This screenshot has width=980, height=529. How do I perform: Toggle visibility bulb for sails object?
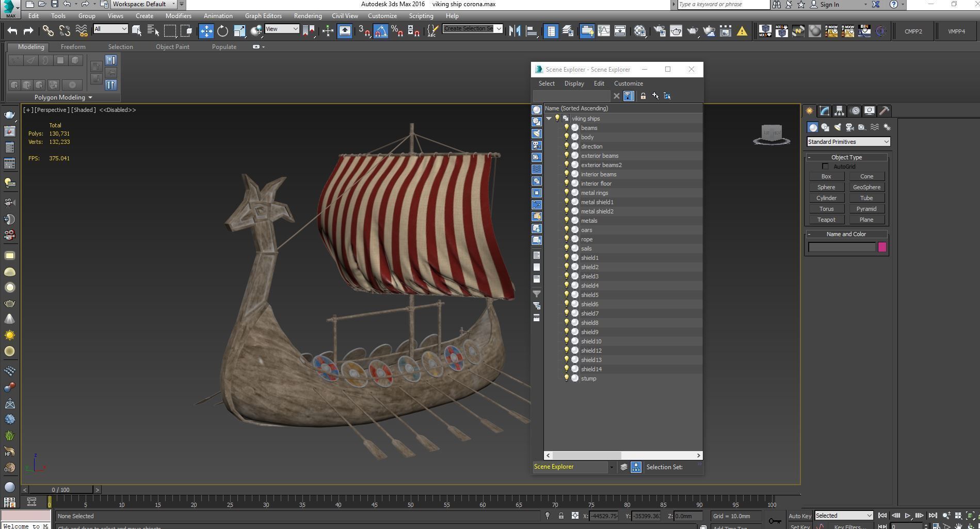[x=566, y=249]
